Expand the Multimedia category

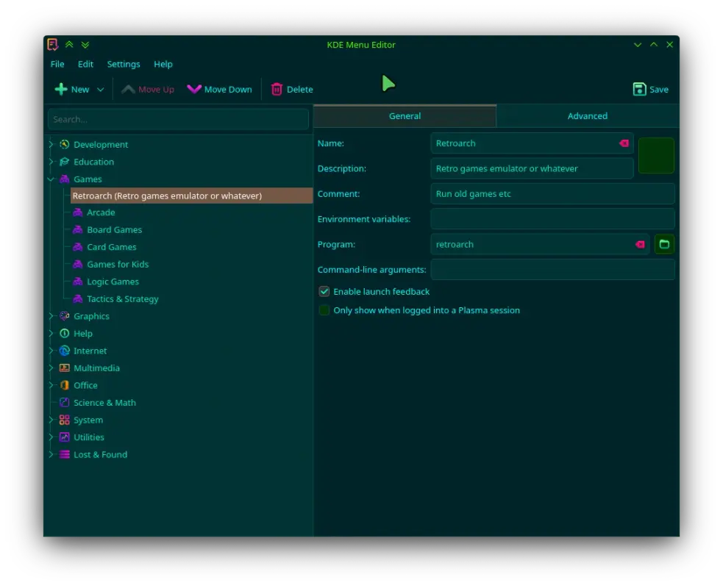[x=51, y=367]
